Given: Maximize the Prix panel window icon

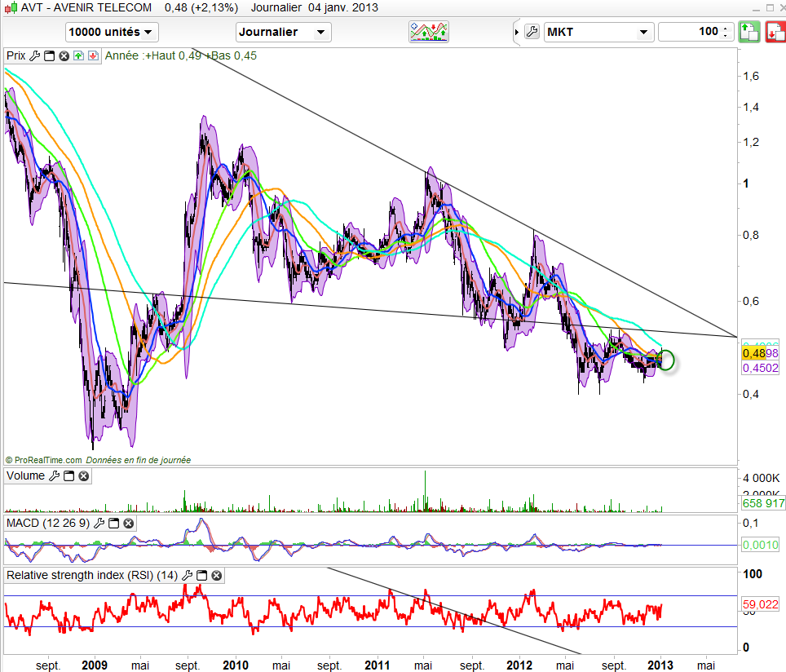Looking at the screenshot, I should (49, 55).
